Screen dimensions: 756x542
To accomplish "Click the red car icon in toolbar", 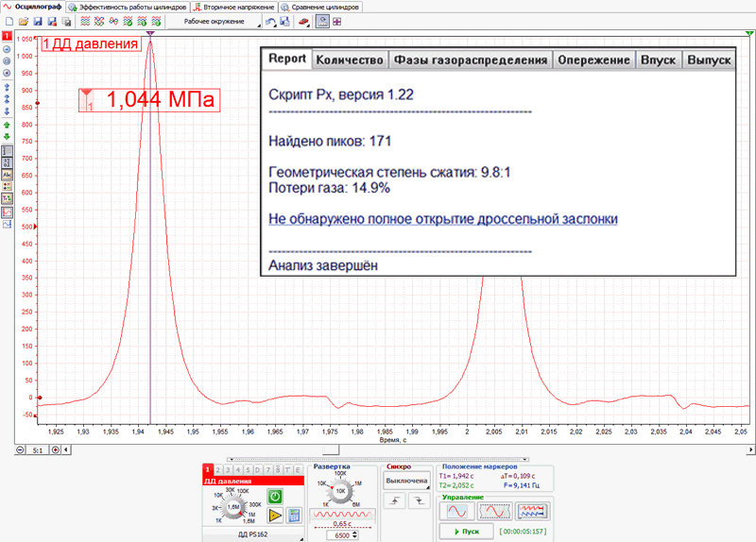I will [303, 22].
